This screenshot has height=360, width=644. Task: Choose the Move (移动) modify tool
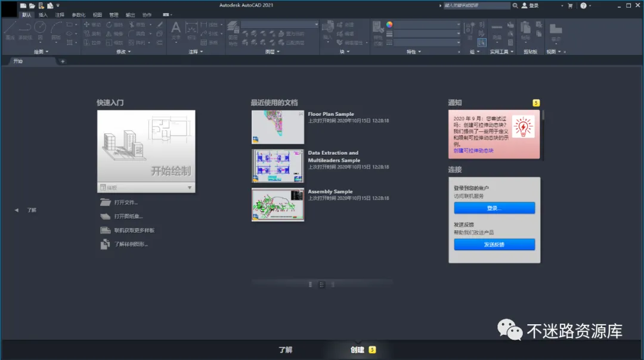click(x=92, y=24)
